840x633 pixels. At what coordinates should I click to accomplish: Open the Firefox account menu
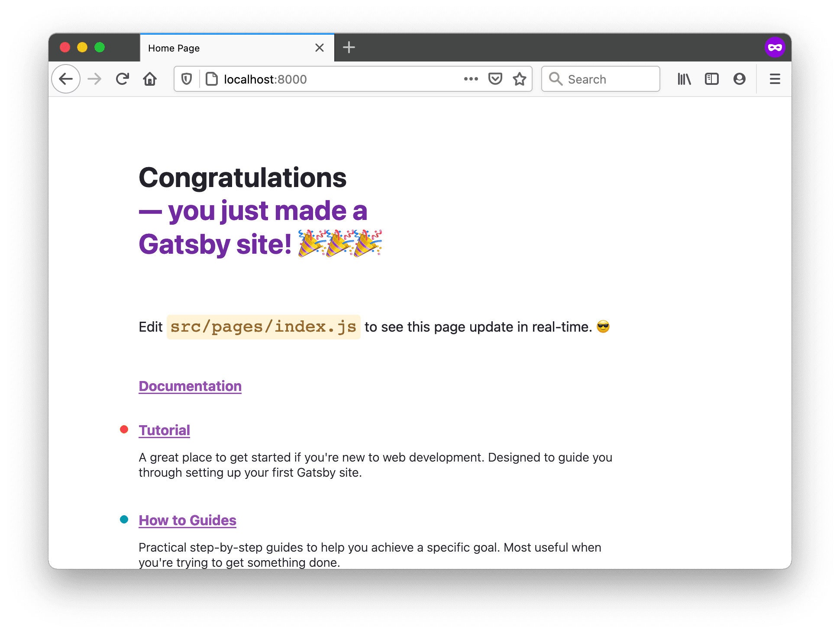[739, 79]
